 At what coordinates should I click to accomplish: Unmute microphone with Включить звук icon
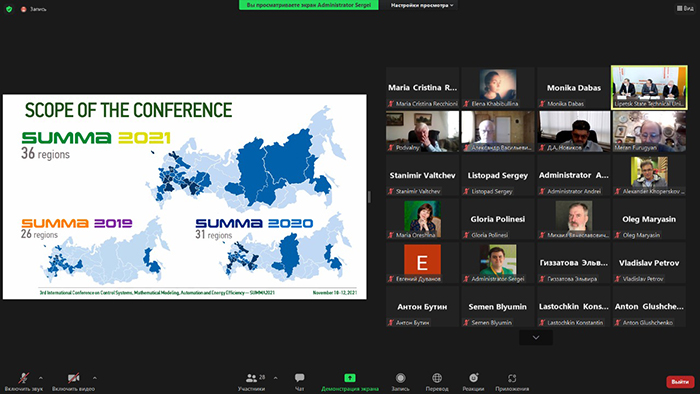24,378
